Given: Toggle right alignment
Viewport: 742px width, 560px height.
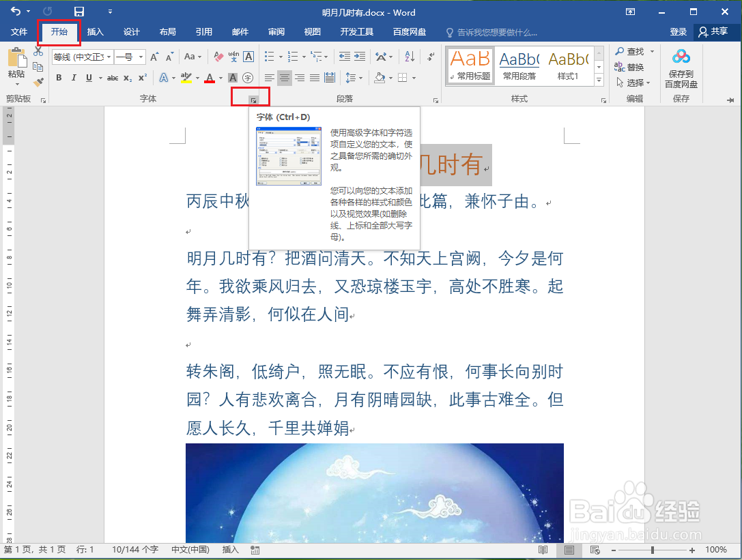Looking at the screenshot, I should point(299,78).
